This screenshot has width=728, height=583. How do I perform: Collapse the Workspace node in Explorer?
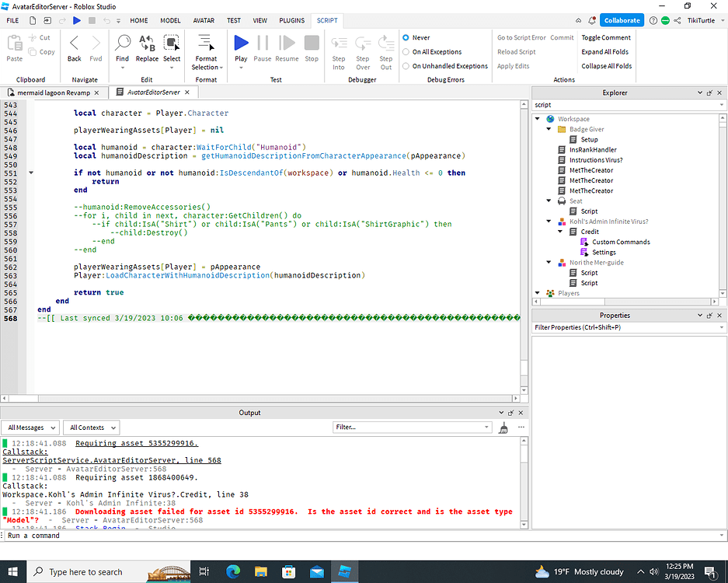point(538,118)
